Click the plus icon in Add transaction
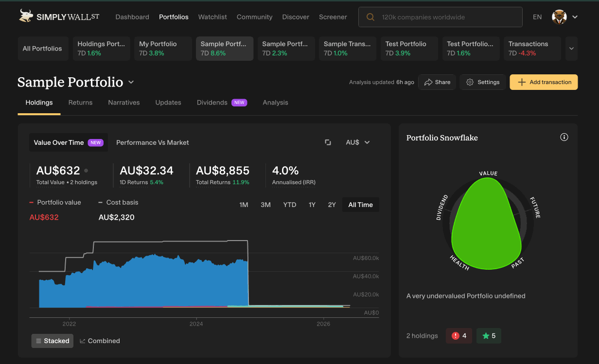 pos(522,82)
